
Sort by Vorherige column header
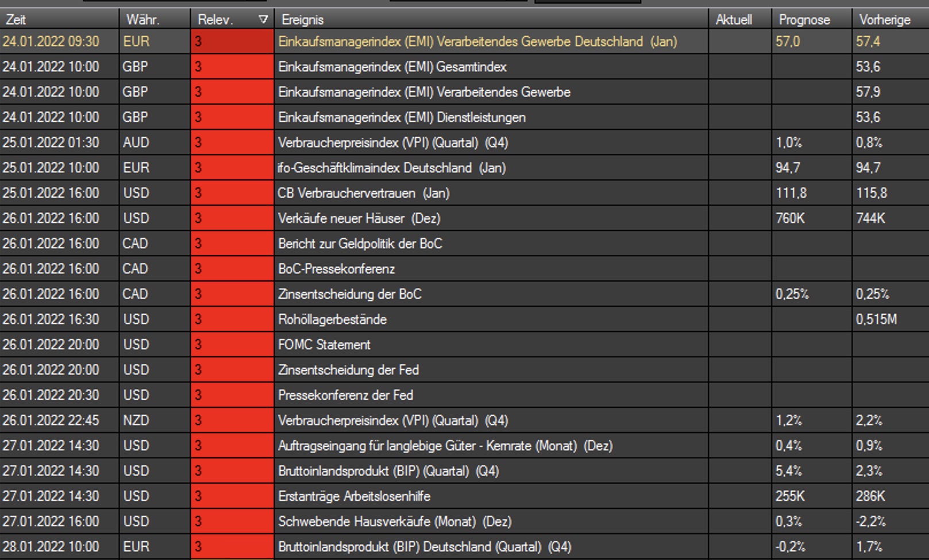pos(885,20)
